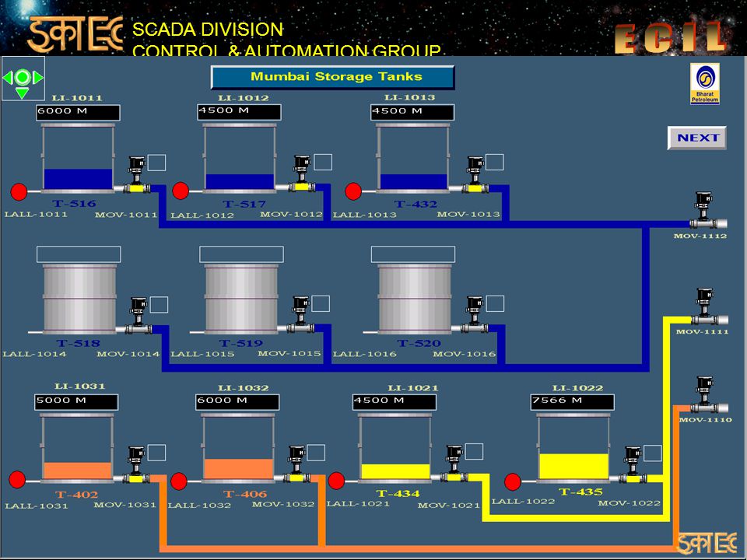This screenshot has height=560, width=747.
Task: Toggle the status box beside MOV-1021
Action: (x=474, y=451)
